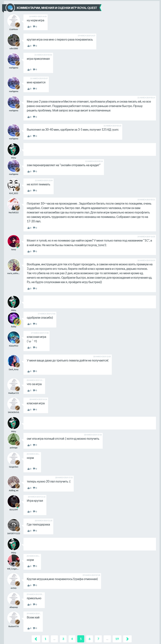Dislike Kiril_2055's "не хотят пнимать" comment
The width and height of the screenshot is (161, 644).
coord(35,191)
